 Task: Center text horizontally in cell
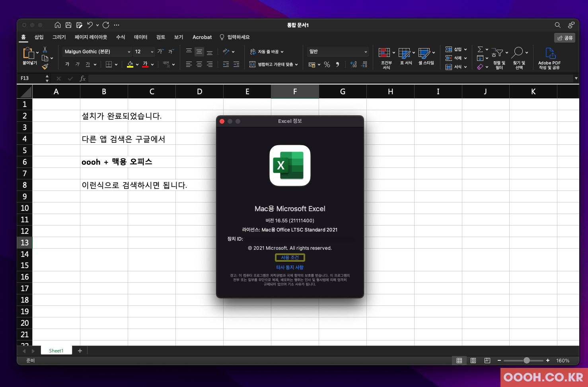pyautogui.click(x=199, y=64)
